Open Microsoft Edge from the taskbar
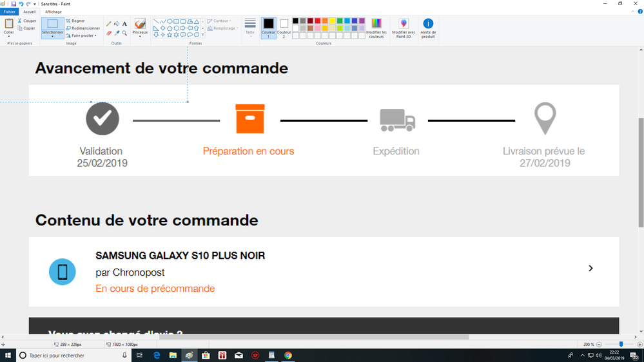Screen dimensions: 644x362 (x=157, y=356)
